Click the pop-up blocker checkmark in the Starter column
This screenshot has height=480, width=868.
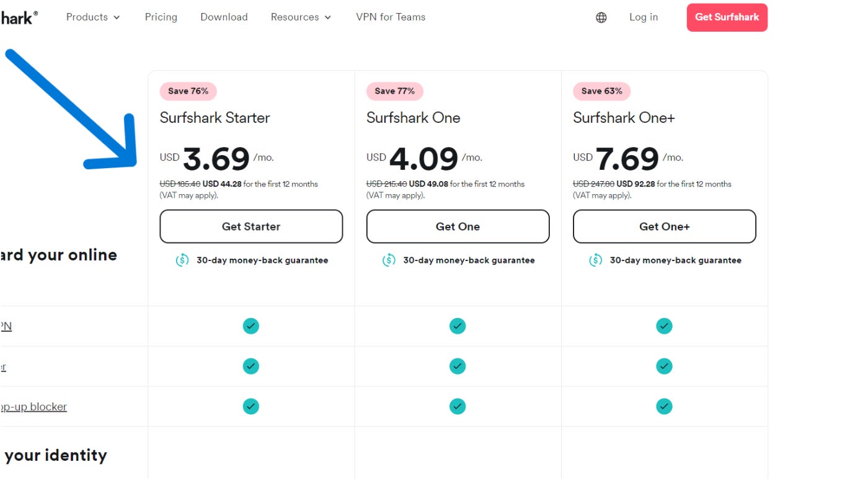tap(250, 406)
